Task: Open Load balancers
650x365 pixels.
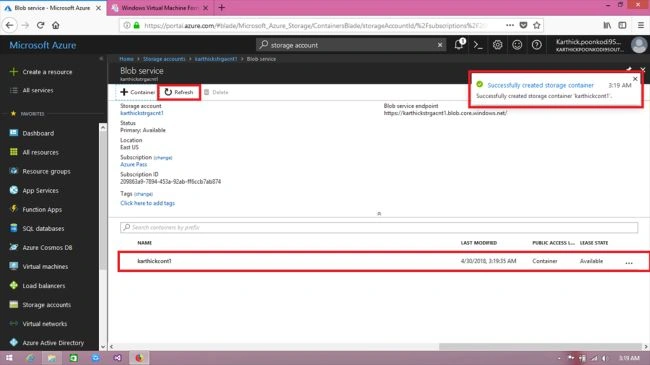Action: pos(37,286)
